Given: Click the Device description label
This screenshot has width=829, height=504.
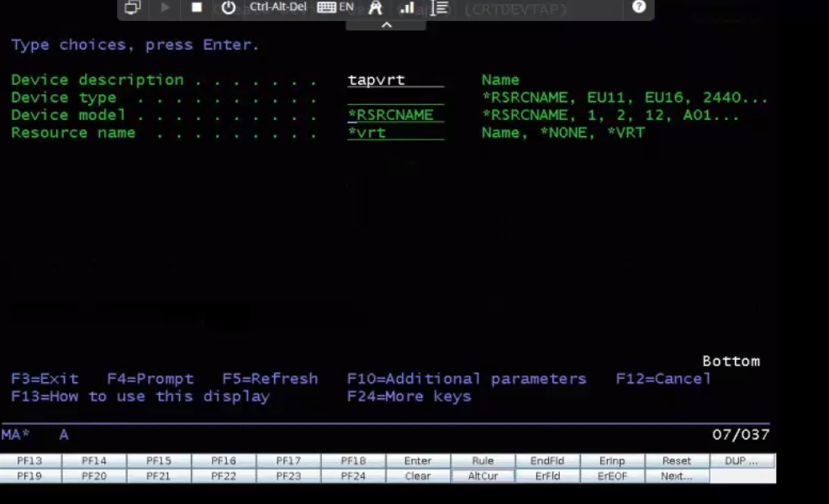Looking at the screenshot, I should (98, 80).
